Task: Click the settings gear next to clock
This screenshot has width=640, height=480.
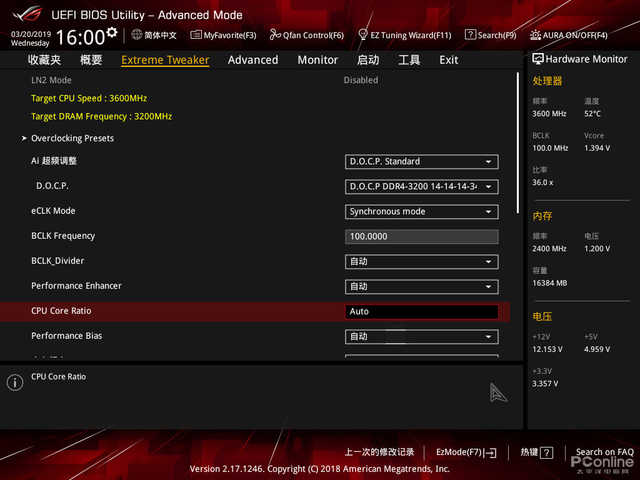Action: (111, 32)
